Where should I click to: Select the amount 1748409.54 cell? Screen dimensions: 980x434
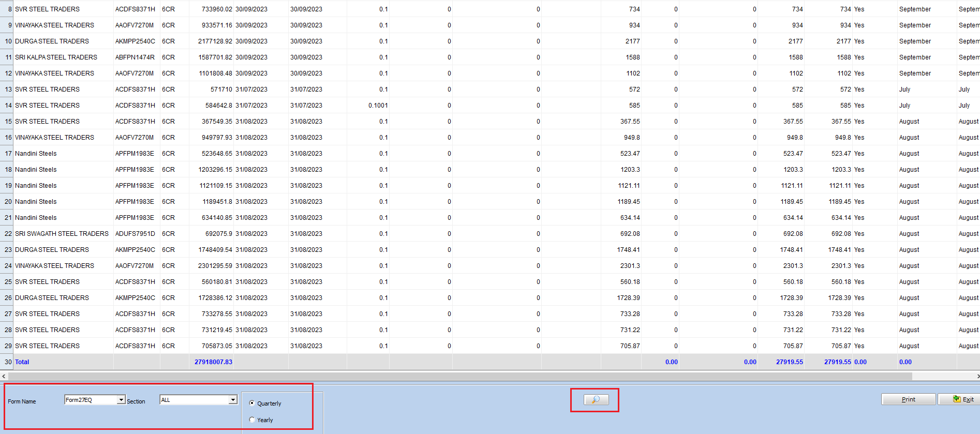(212, 249)
